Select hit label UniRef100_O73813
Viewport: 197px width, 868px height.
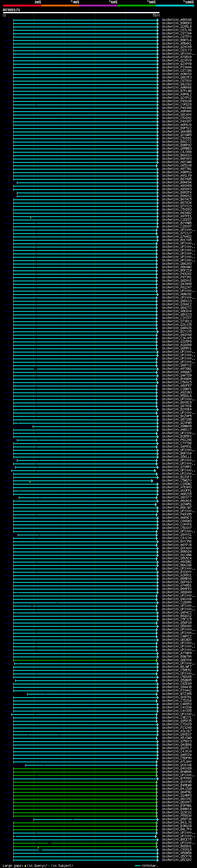(x=176, y=321)
